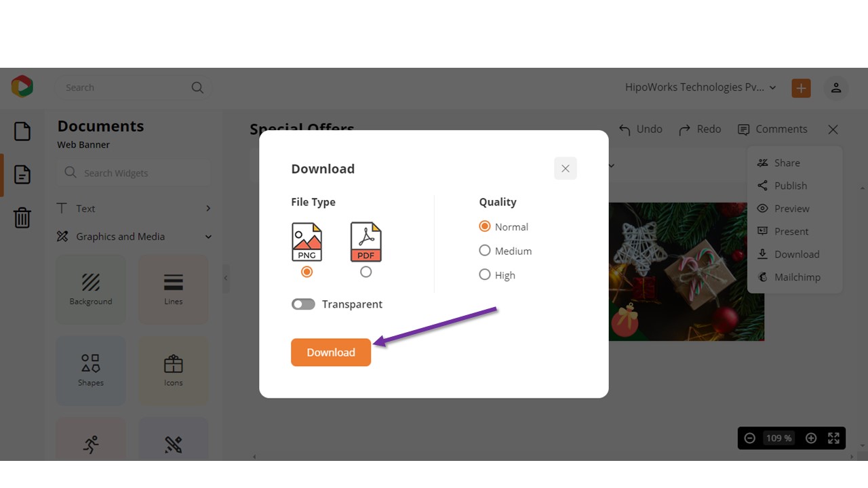This screenshot has width=868, height=488.
Task: Click Redo in the top toolbar
Action: (699, 129)
